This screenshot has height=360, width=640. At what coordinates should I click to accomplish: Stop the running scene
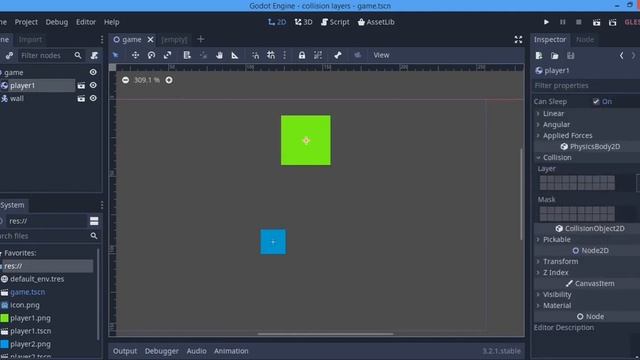coord(579,22)
